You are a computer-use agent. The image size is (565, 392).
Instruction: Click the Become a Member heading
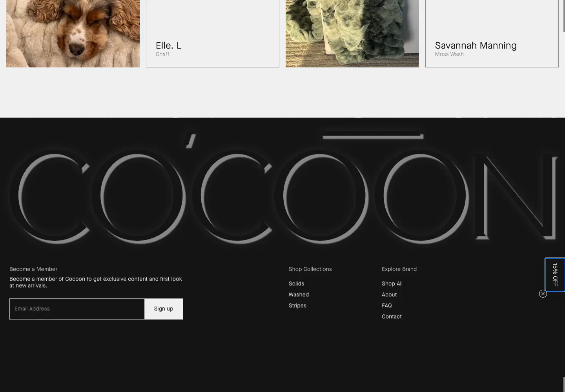click(33, 269)
